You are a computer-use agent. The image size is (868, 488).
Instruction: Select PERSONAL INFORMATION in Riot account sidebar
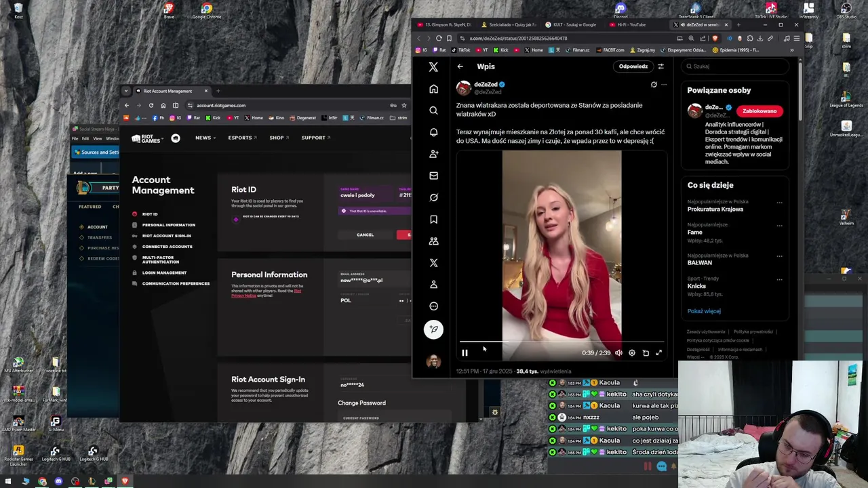pos(168,225)
